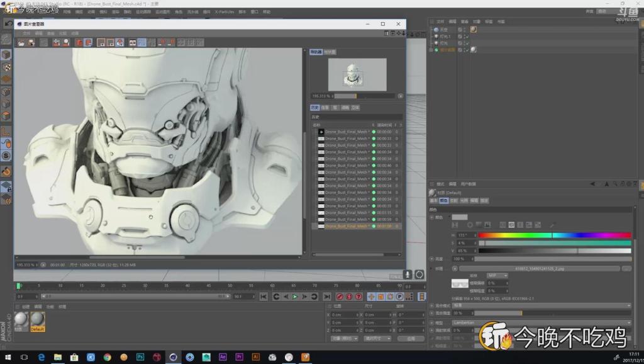Click the red record keyframe button
Image resolution: width=644 pixels, height=364 pixels.
click(x=340, y=297)
